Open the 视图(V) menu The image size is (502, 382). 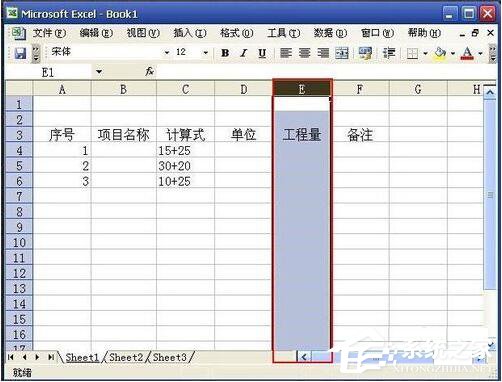[143, 33]
